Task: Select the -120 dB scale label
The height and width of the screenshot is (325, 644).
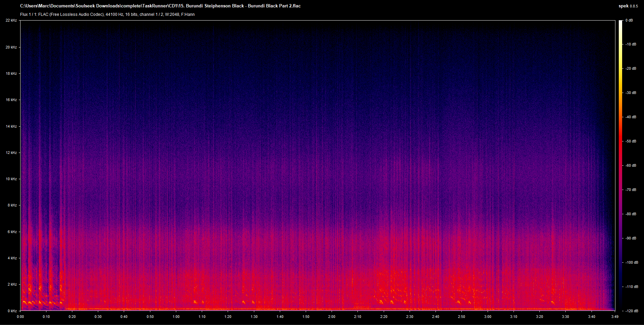Action: point(631,311)
